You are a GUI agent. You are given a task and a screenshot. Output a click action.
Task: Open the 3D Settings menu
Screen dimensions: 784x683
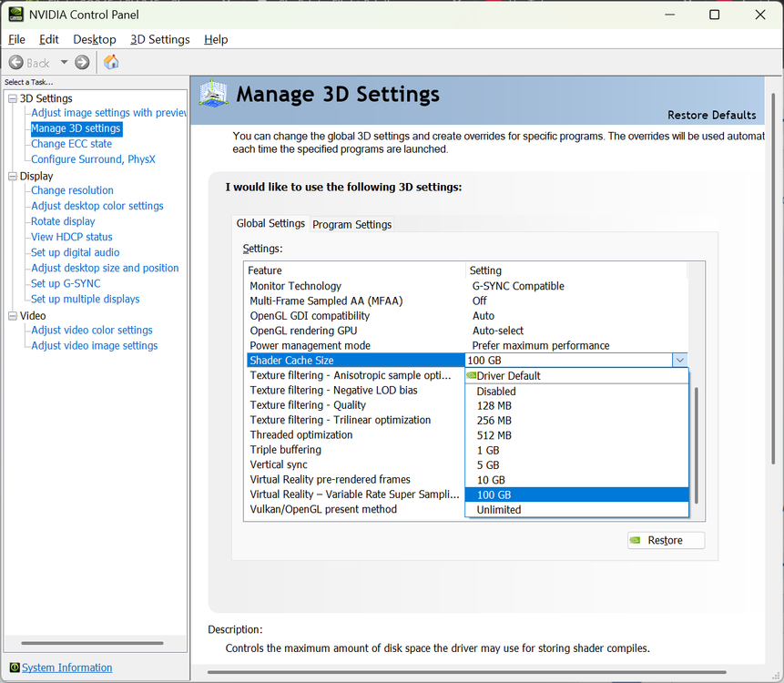(159, 39)
